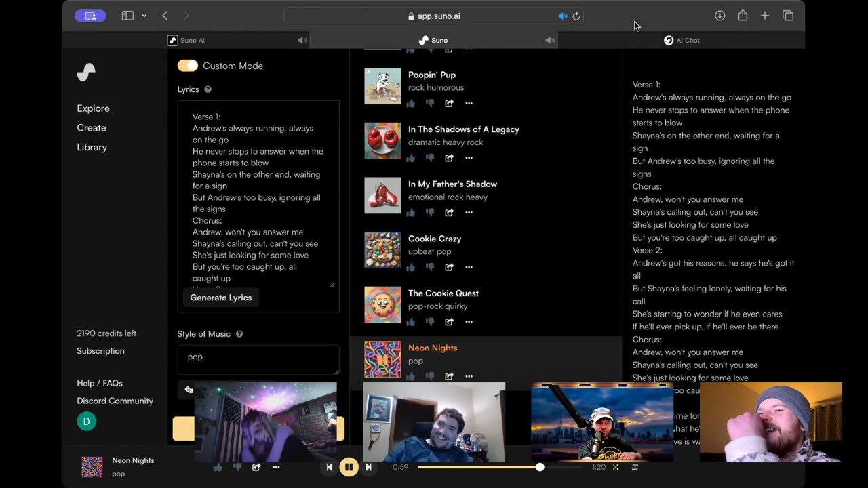Open Library in the sidebar
The image size is (868, 488).
tap(92, 147)
